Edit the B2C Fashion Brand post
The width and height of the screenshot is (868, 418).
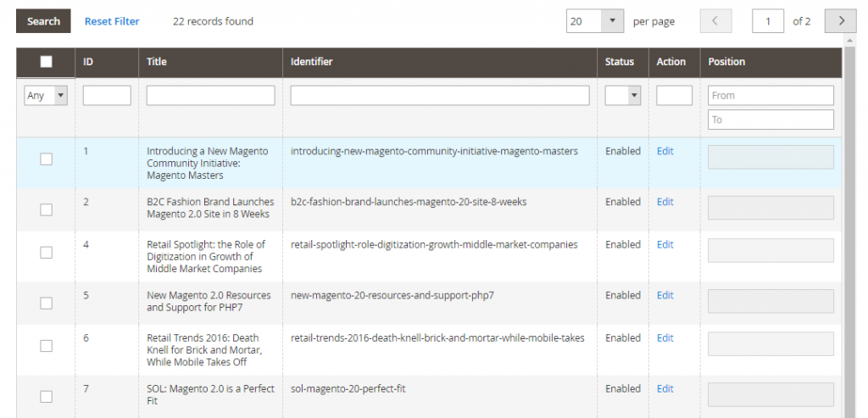(665, 202)
